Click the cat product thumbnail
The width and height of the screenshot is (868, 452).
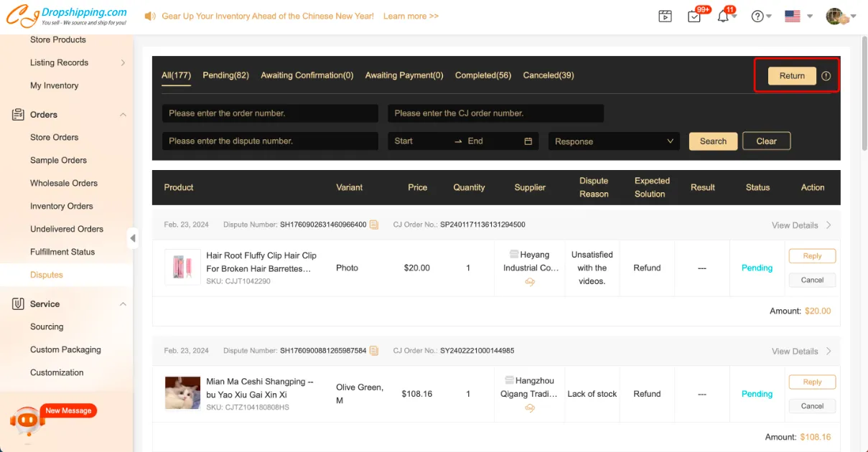182,393
